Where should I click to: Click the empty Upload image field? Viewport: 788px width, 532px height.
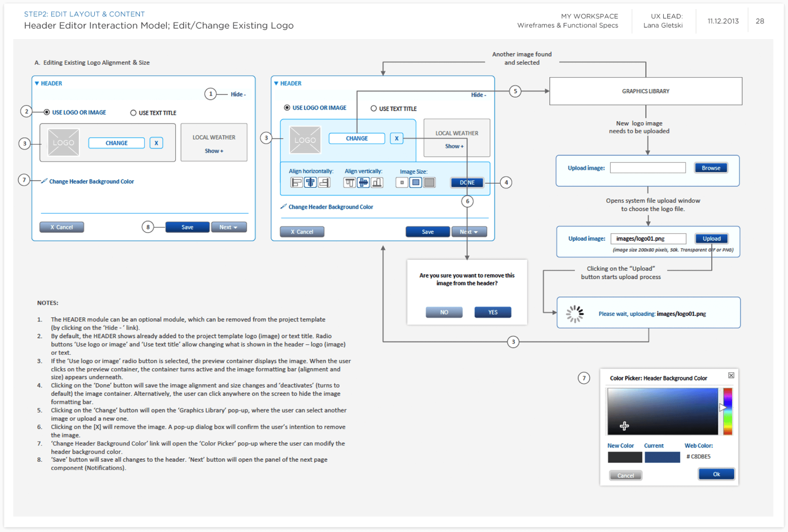647,168
